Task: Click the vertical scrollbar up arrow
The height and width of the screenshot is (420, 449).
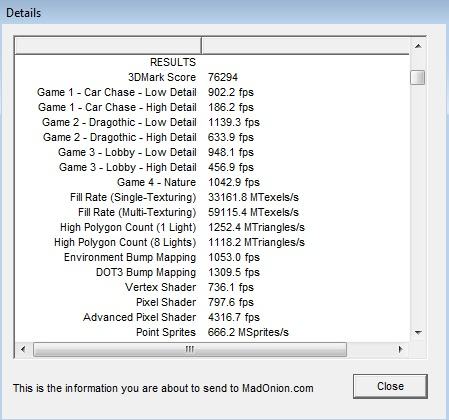Action: click(x=418, y=46)
